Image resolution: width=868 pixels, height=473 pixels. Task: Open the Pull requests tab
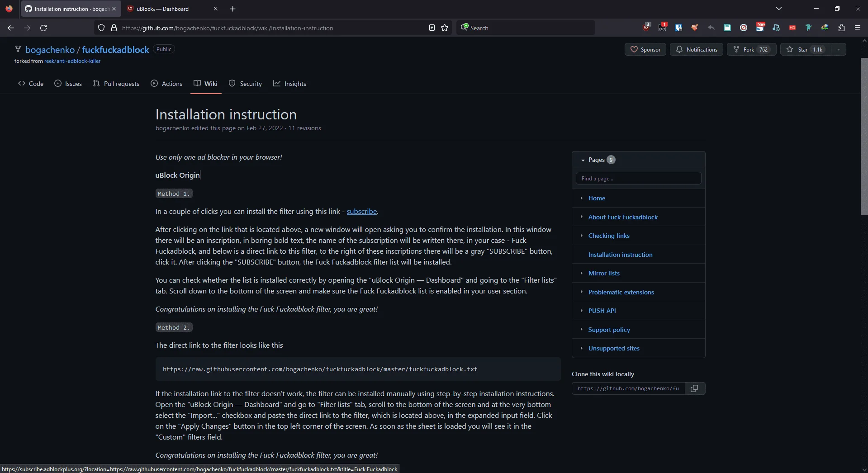pyautogui.click(x=116, y=84)
